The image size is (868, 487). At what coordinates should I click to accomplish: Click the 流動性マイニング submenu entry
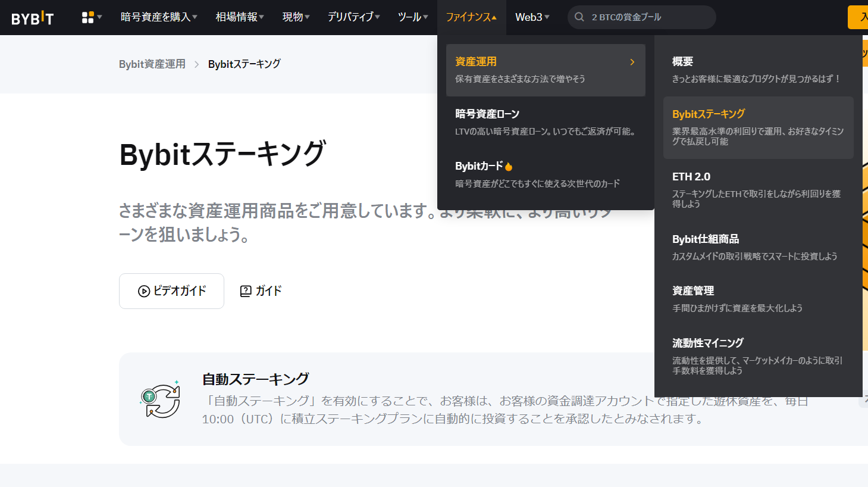(x=706, y=342)
